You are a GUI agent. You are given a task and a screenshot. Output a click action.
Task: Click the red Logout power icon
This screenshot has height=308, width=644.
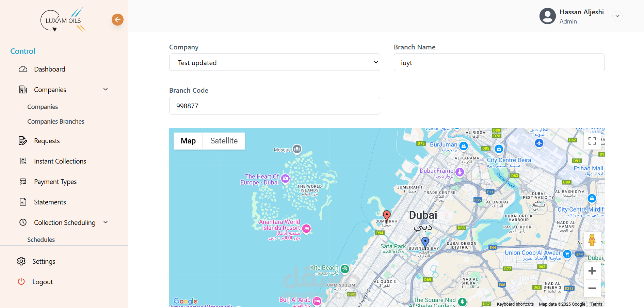tap(21, 281)
